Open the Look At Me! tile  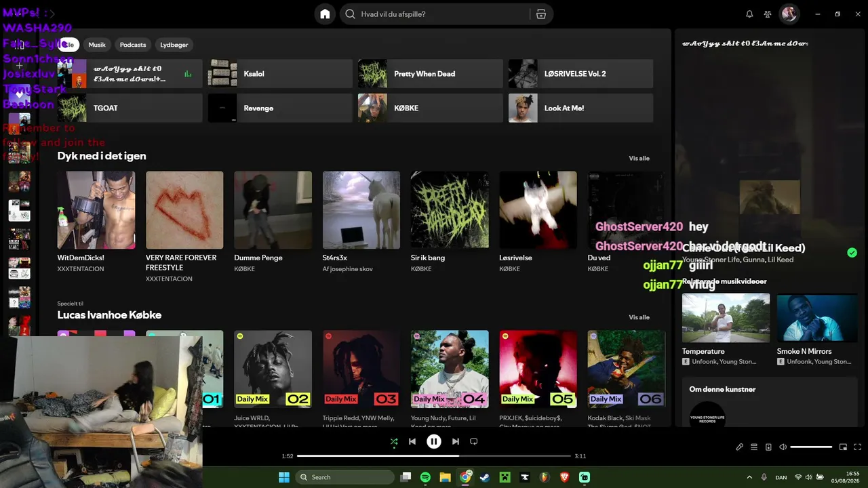pos(581,108)
